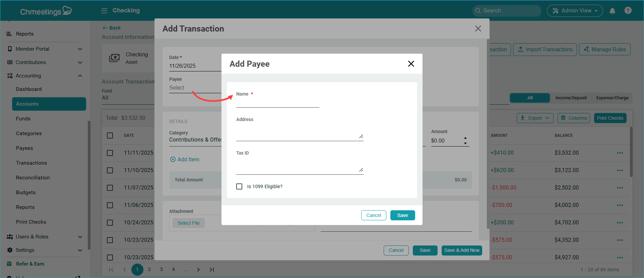Click the payee Name input field
Screen dimensions: 644x278
(x=277, y=103)
